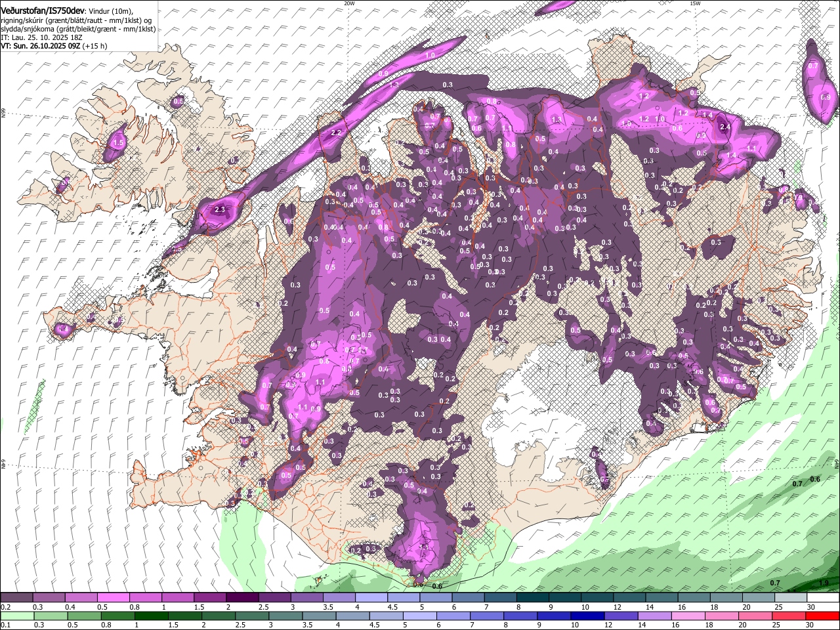This screenshot has width=840, height=630.
Task: Click the 1.9 rain value on map
Action: pos(824,583)
